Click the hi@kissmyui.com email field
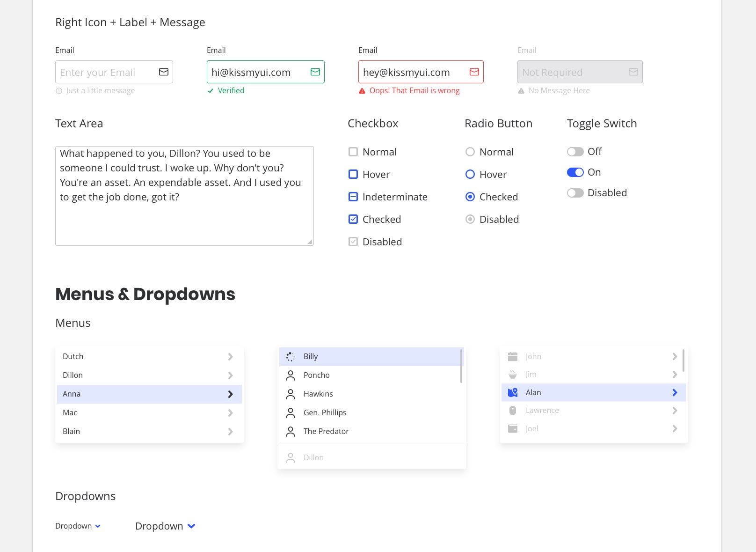 266,72
